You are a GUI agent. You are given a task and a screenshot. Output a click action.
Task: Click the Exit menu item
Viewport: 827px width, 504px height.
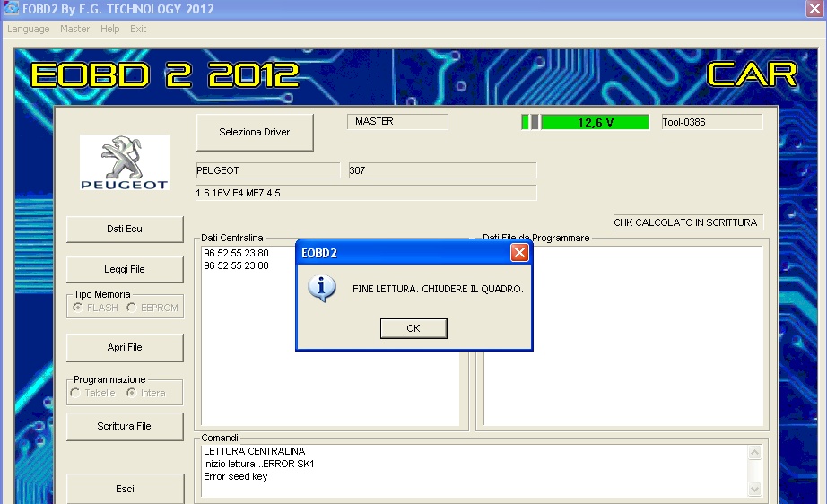pos(138,29)
